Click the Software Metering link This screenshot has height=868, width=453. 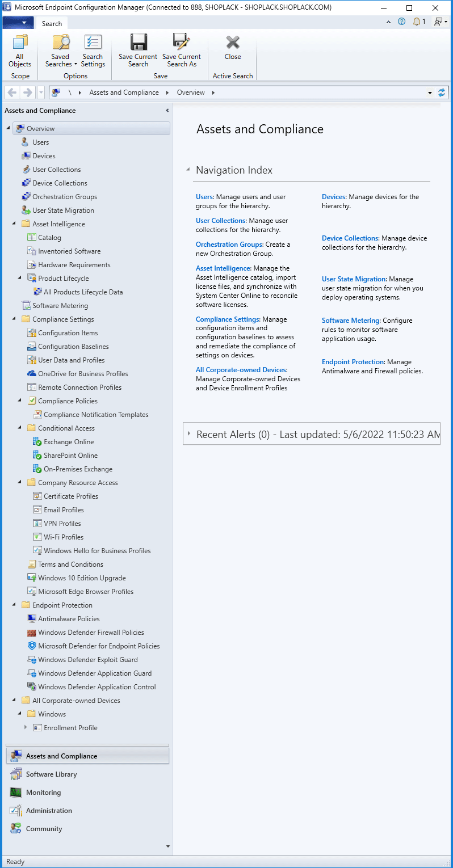pyautogui.click(x=351, y=321)
